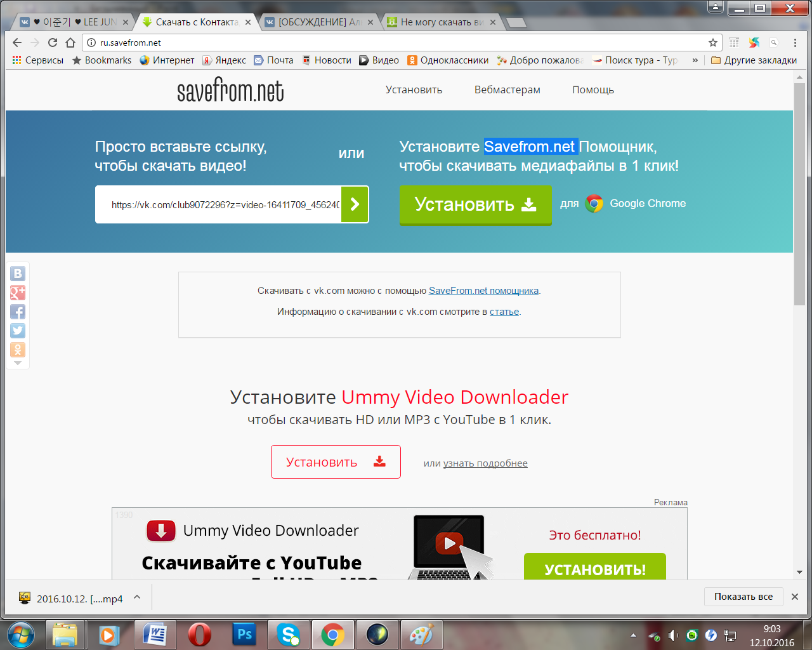Click the SaveFrom extension icon in toolbar

click(x=754, y=43)
